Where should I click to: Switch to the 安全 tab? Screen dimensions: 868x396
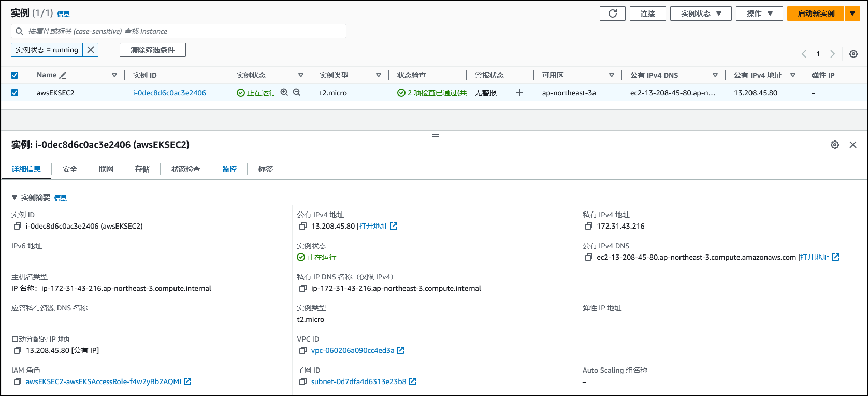(70, 169)
